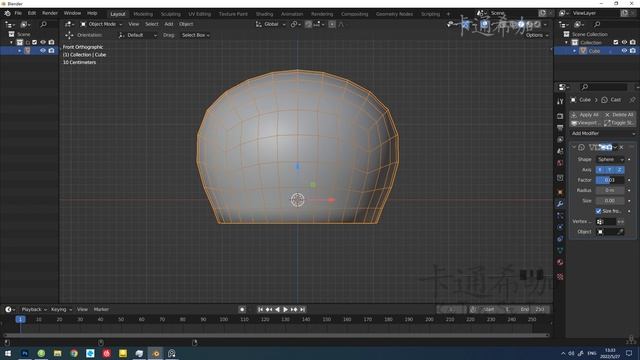Click the Blender logo menu icon
Image resolution: width=640 pixels, height=360 pixels.
point(7,13)
